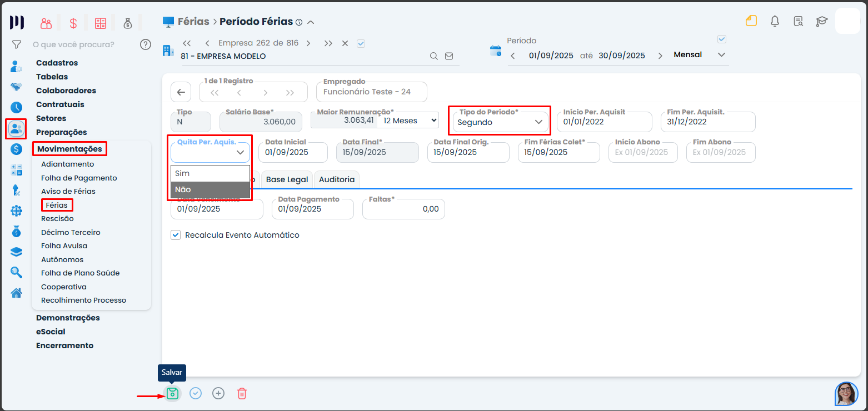Jump to the first Empresa
This screenshot has width=868, height=411.
[187, 43]
